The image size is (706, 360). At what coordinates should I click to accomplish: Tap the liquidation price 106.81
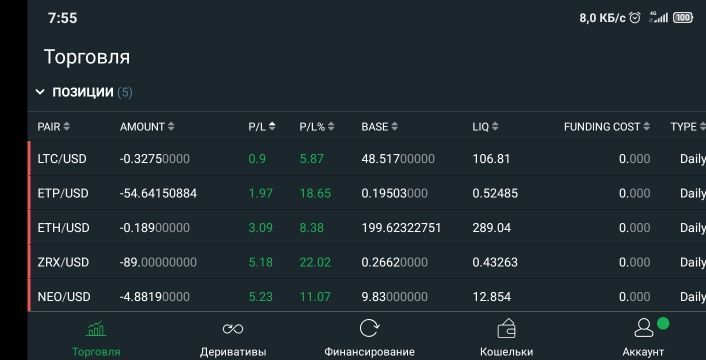491,159
